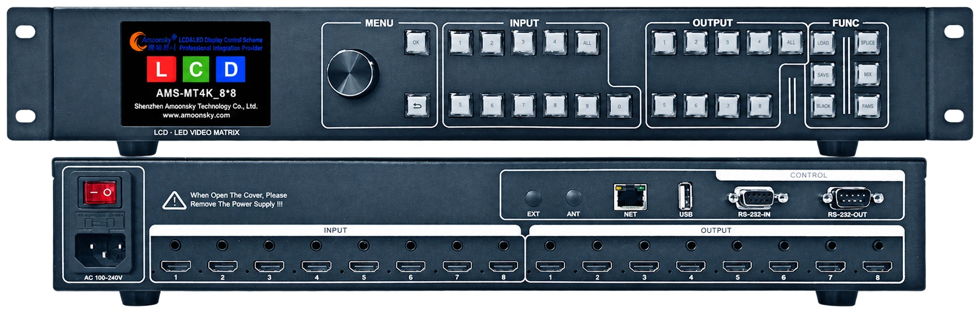
Task: Click rear HDMI INPUT port 7
Action: [457, 267]
